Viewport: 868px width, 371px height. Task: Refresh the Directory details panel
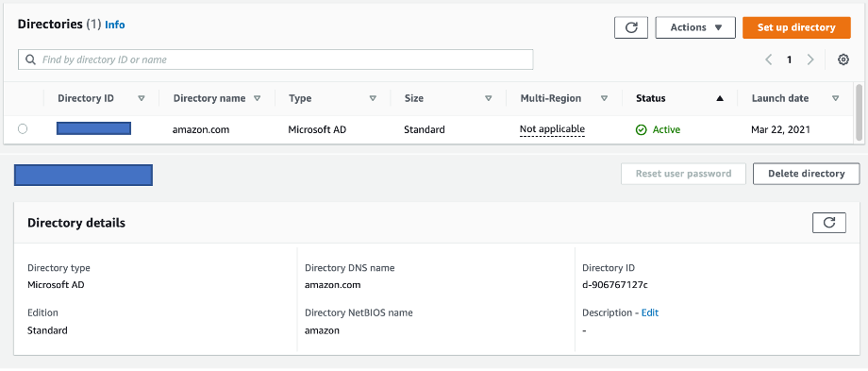pyautogui.click(x=828, y=223)
